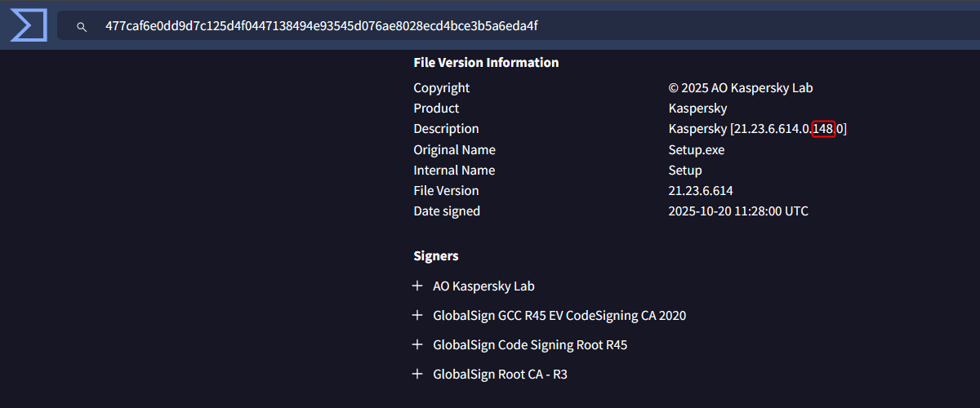980x408 pixels.
Task: Expand the AO Kaspersky Lab signer
Action: point(417,286)
